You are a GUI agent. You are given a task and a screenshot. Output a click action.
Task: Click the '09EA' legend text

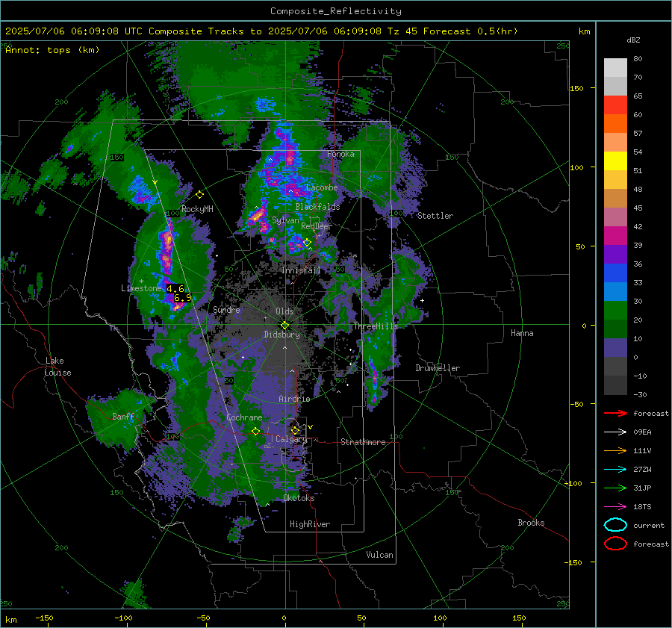642,432
